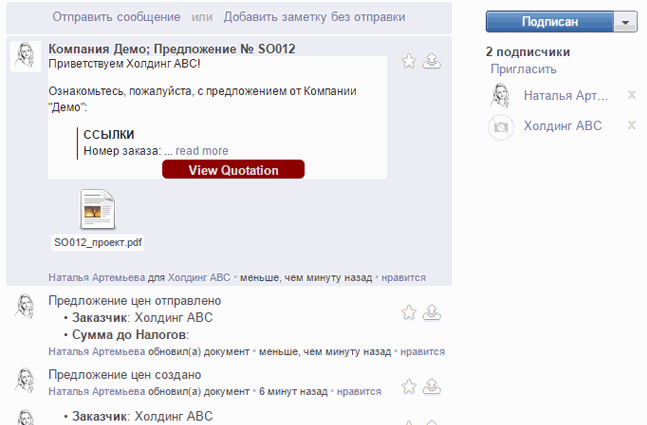Image resolution: width=647 pixels, height=425 pixels.
Task: Click the 'ССЫЛКИ' heading in the message
Action: click(109, 135)
